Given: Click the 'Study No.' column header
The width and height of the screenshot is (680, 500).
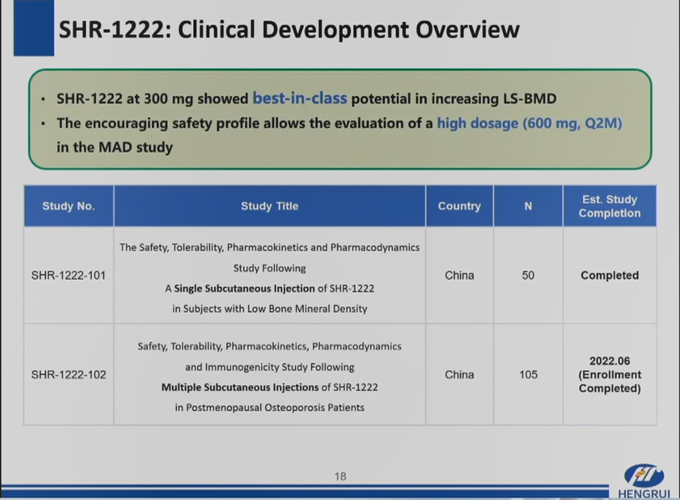Looking at the screenshot, I should [69, 206].
